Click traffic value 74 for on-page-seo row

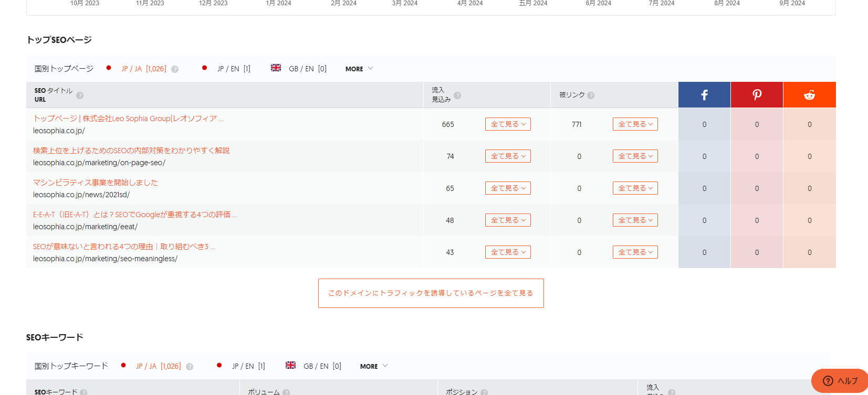coord(450,156)
